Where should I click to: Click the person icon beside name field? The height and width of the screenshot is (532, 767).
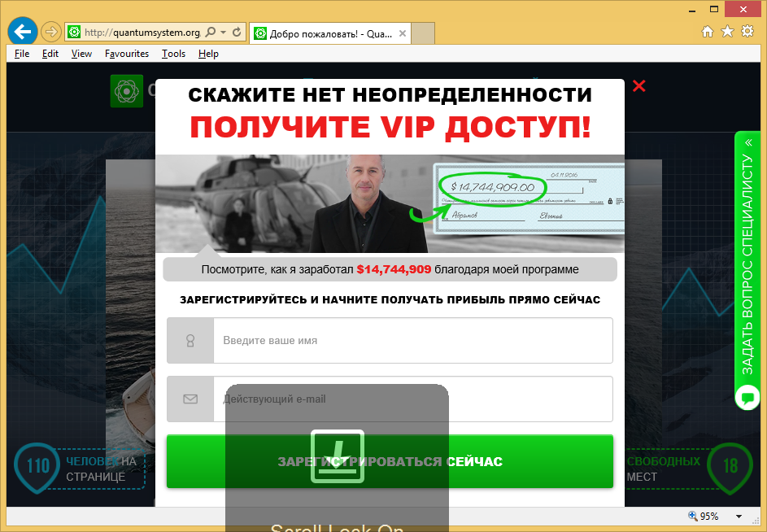tap(190, 341)
